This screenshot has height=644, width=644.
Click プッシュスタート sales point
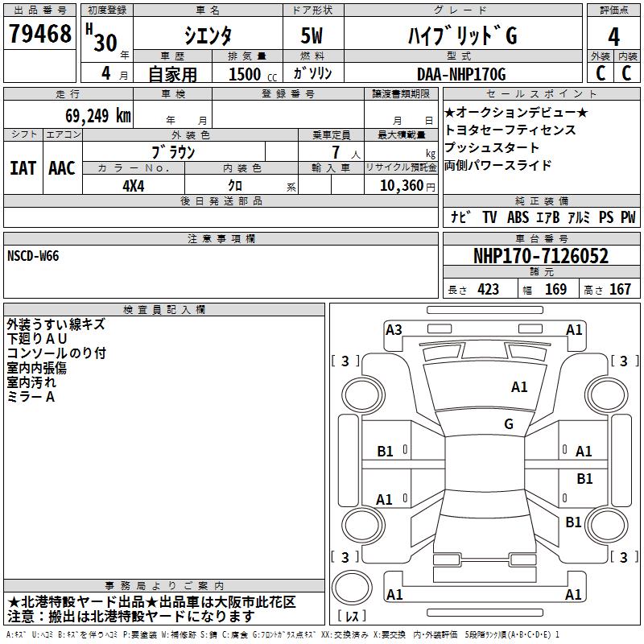(491, 147)
